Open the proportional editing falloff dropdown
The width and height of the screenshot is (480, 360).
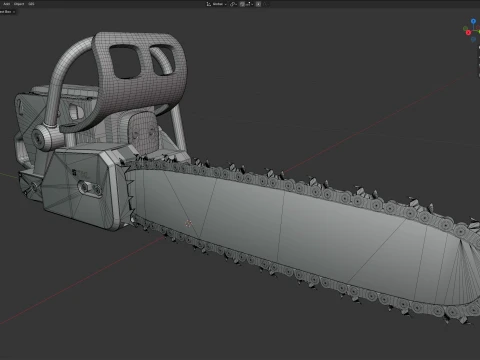click(266, 4)
